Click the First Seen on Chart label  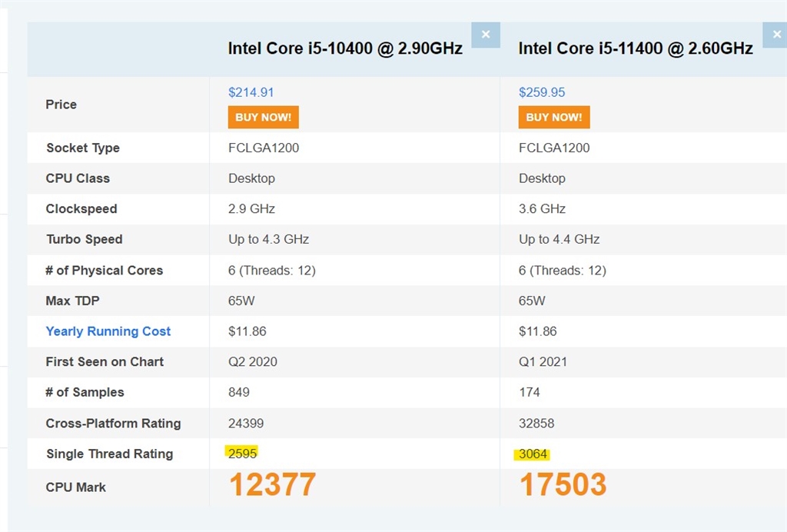tap(105, 362)
